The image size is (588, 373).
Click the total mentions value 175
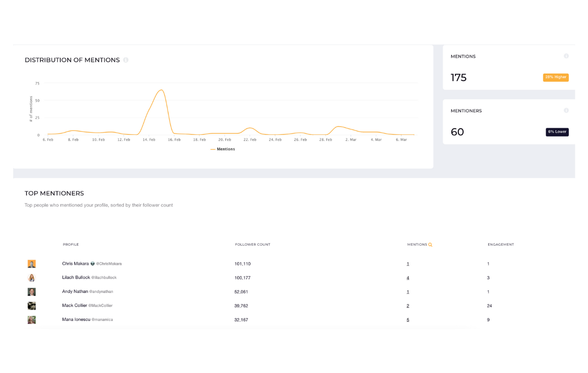459,77
